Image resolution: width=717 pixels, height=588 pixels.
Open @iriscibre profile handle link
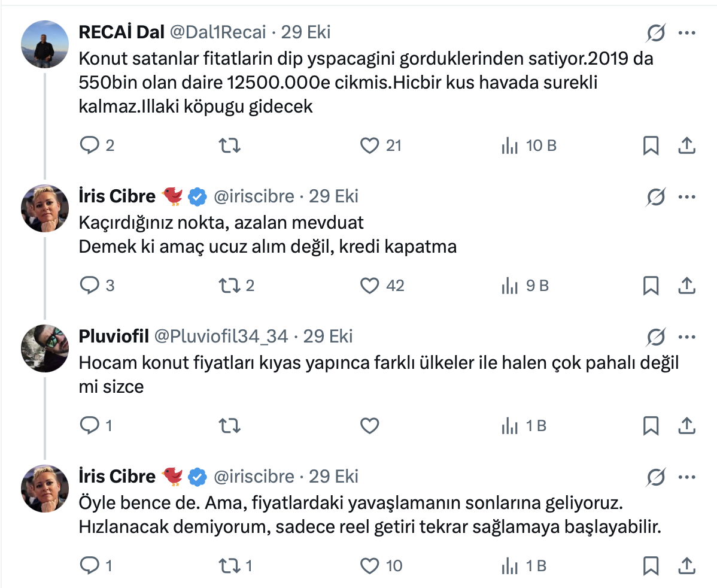(x=254, y=196)
